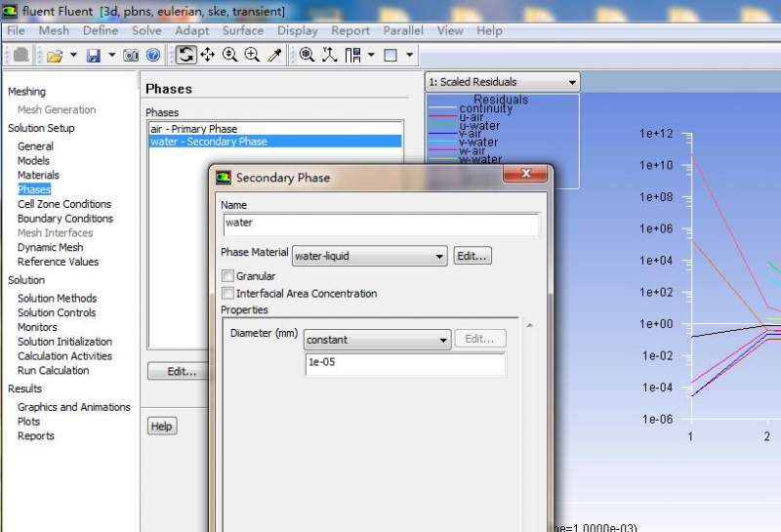The height and width of the screenshot is (532, 781).
Task: Select the Rotate View tool
Action: (186, 55)
